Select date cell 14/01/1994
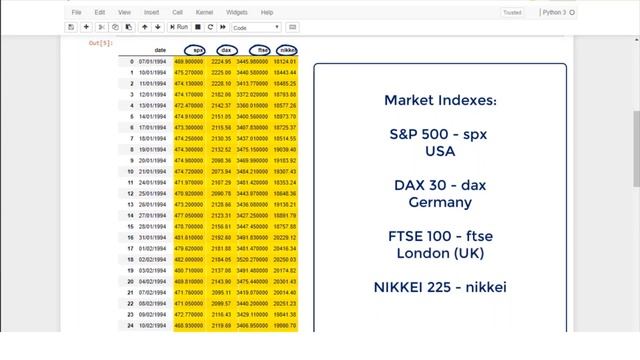 coord(152,117)
